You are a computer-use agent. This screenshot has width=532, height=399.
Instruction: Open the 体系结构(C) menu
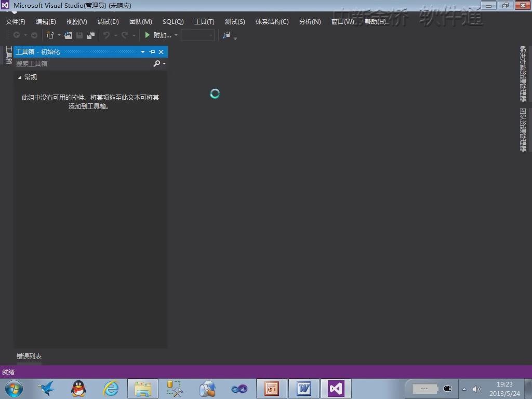[x=272, y=22]
